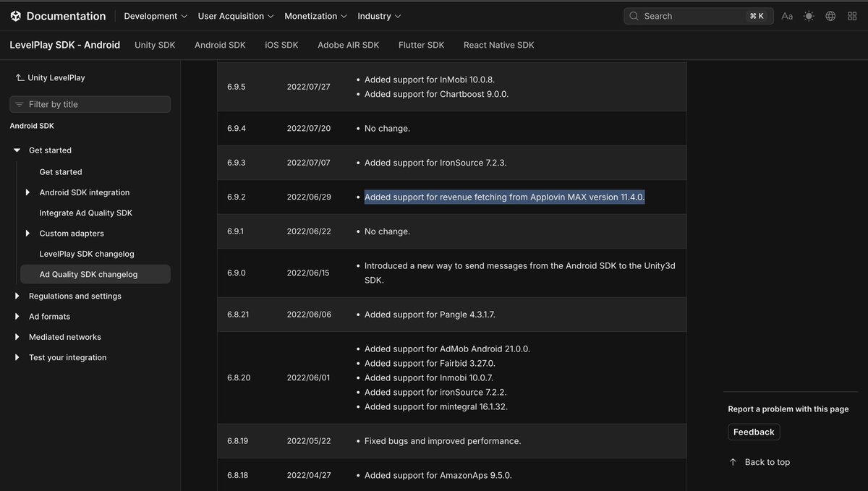Select Ad Quality SDK changelog item
This screenshot has height=491, width=868.
tap(95, 275)
